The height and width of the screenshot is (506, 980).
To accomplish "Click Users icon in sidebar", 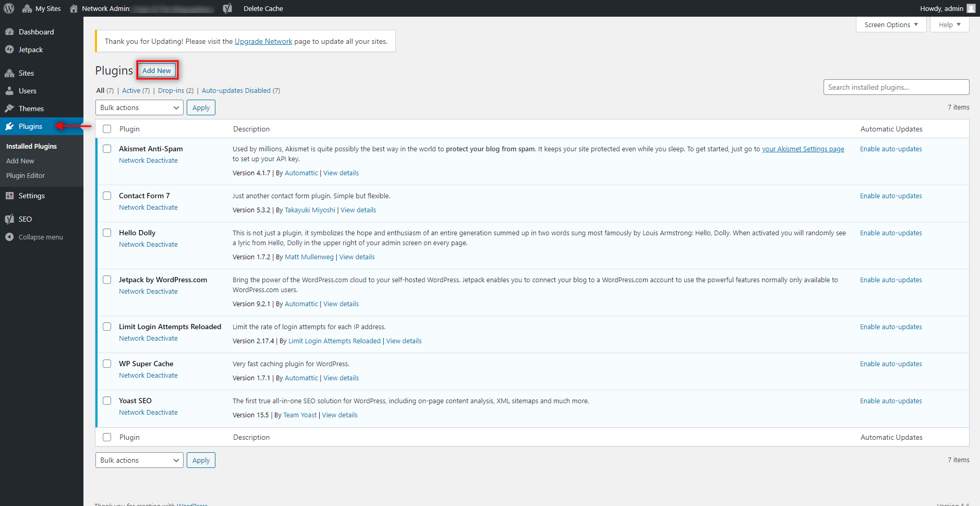I will [9, 91].
